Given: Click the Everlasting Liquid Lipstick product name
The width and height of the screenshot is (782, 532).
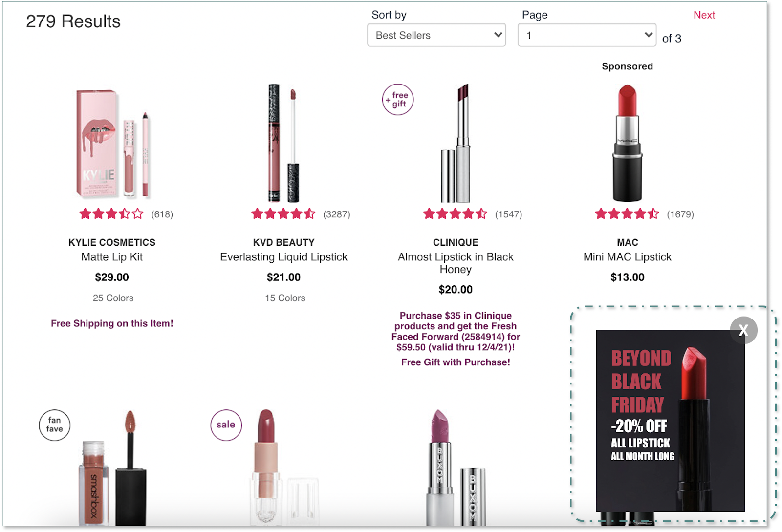Looking at the screenshot, I should point(284,257).
